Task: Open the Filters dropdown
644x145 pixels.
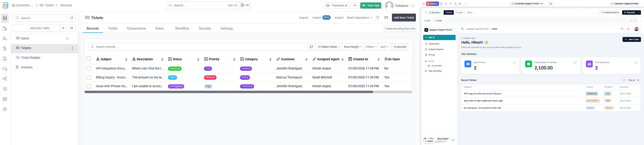Action: 371,47
